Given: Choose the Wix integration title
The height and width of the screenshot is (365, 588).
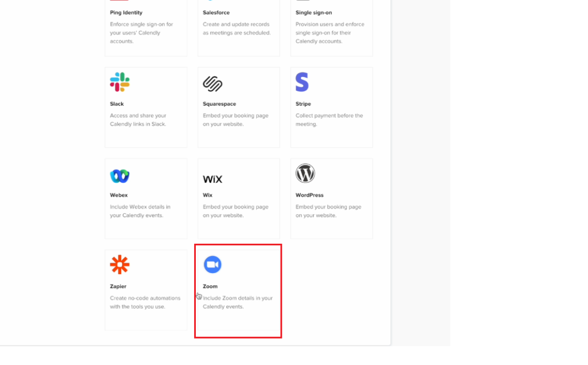Looking at the screenshot, I should [x=207, y=195].
